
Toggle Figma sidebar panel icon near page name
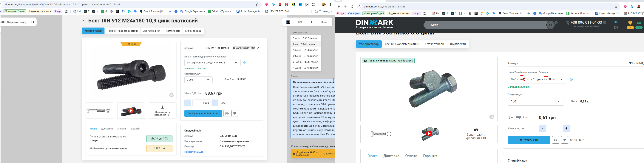pyautogui.click(x=32, y=22)
